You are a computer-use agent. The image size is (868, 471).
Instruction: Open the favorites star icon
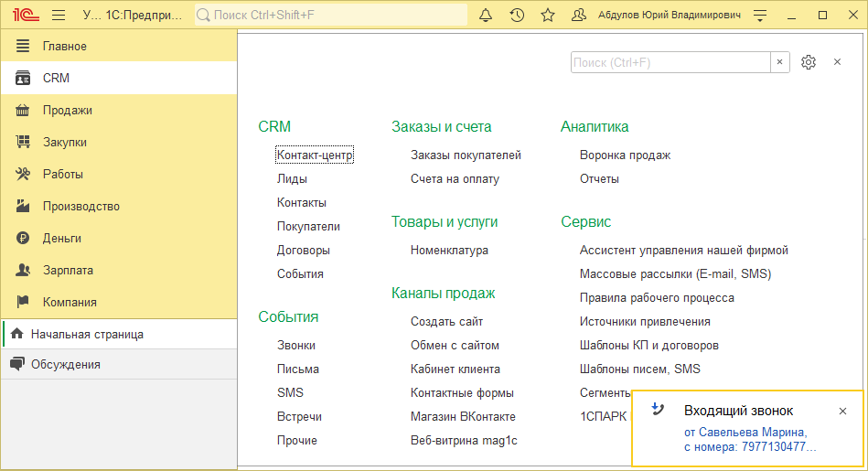[x=548, y=15]
